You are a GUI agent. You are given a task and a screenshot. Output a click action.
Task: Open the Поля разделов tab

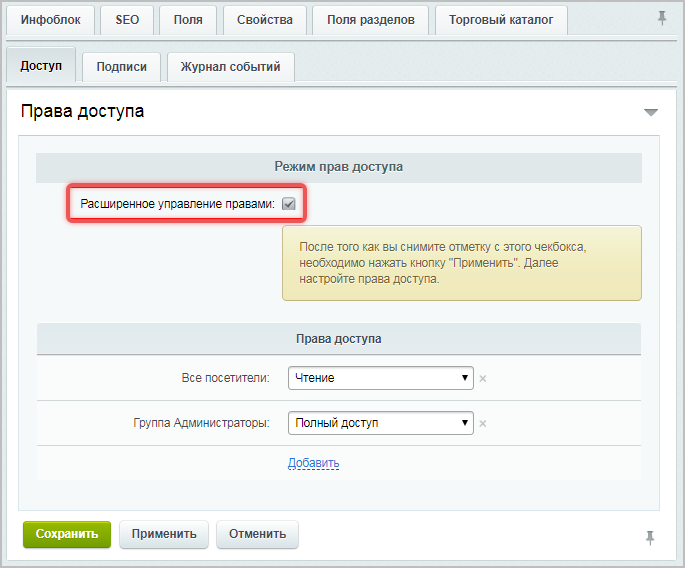(370, 20)
